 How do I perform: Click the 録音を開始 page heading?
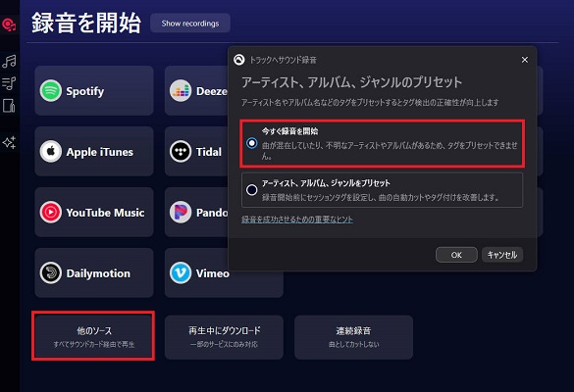pos(86,24)
